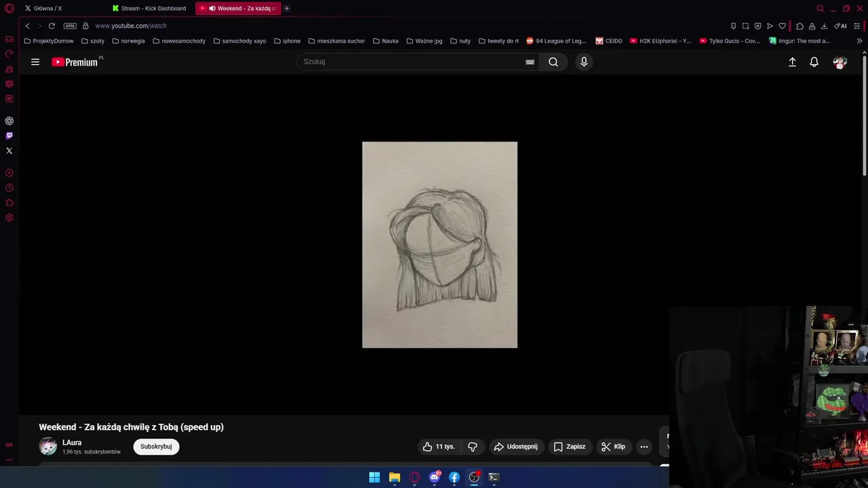Open Player icon in Opera sidebar

(9, 173)
